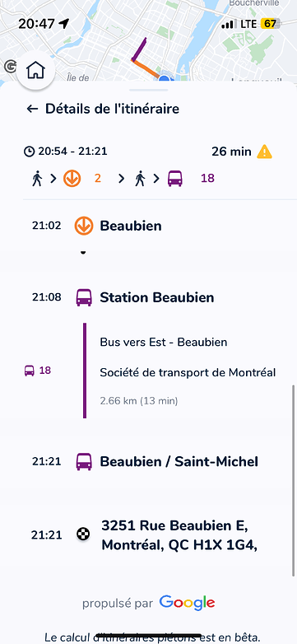Click the vertical scrollbar on the right

click(293, 481)
